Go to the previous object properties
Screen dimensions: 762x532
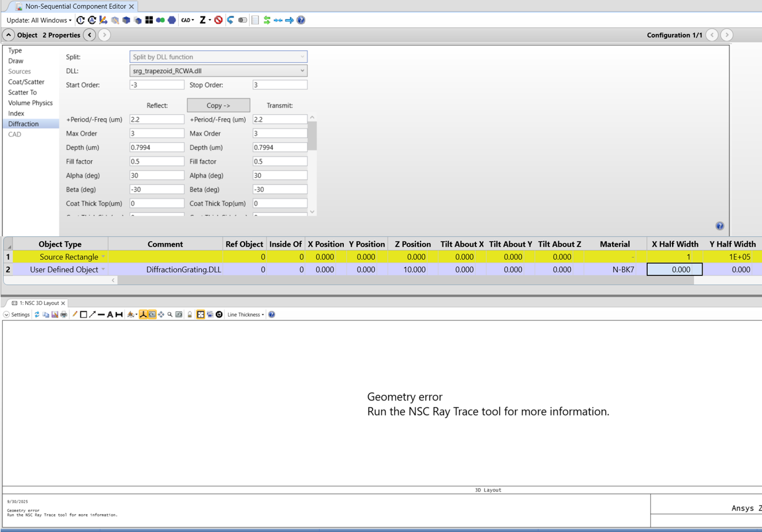[90, 35]
